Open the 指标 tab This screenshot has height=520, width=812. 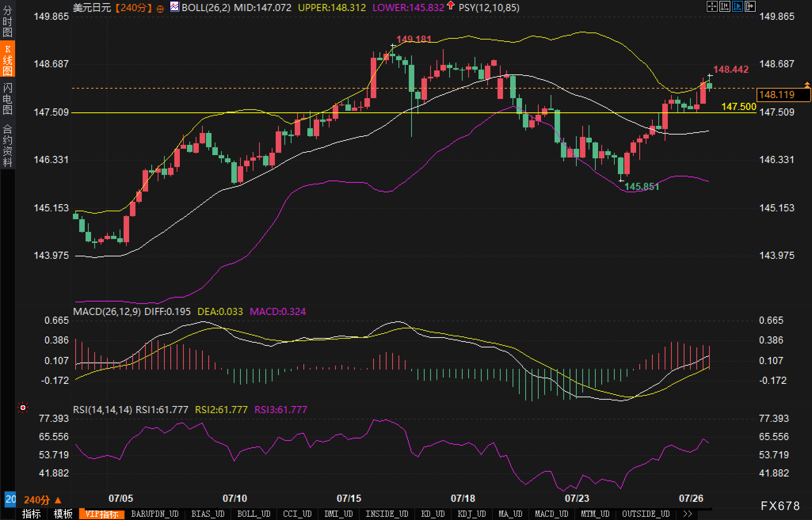point(31,514)
